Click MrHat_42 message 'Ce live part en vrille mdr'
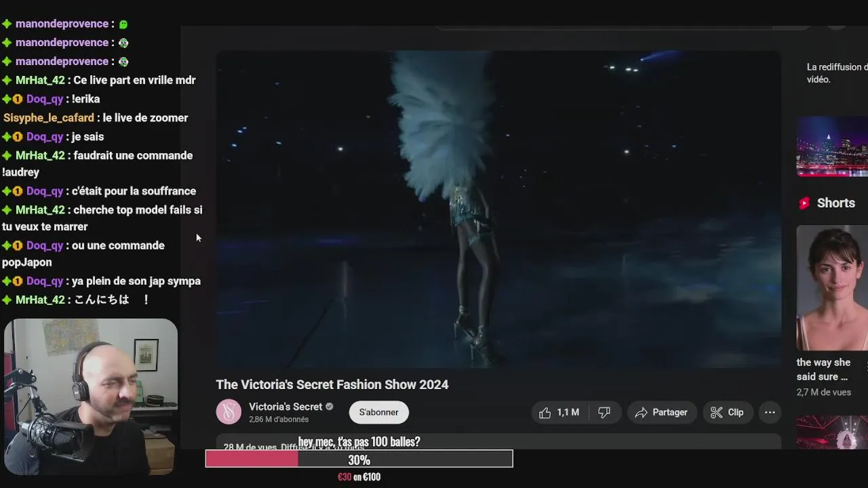This screenshot has height=488, width=868. click(x=99, y=80)
